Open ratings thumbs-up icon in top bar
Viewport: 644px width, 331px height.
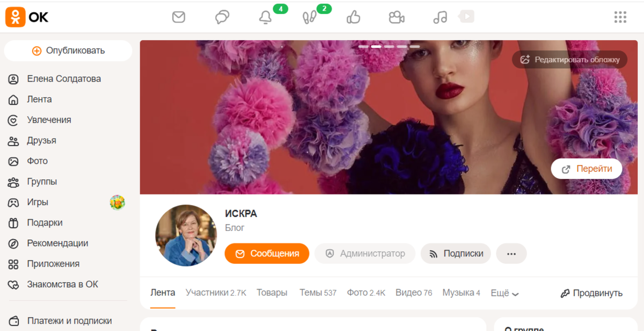coord(353,17)
